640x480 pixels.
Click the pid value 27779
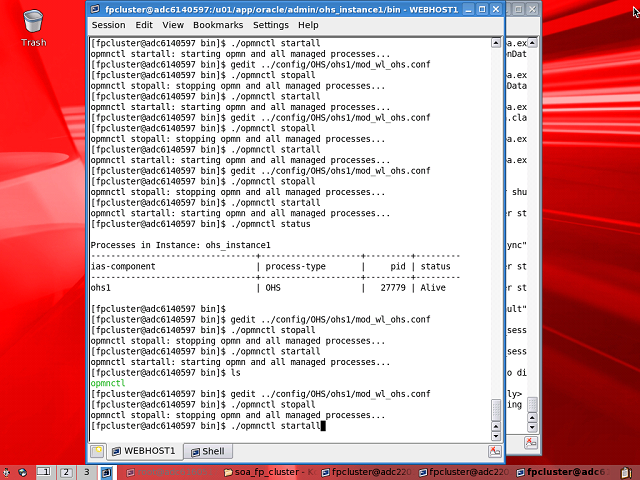(393, 288)
